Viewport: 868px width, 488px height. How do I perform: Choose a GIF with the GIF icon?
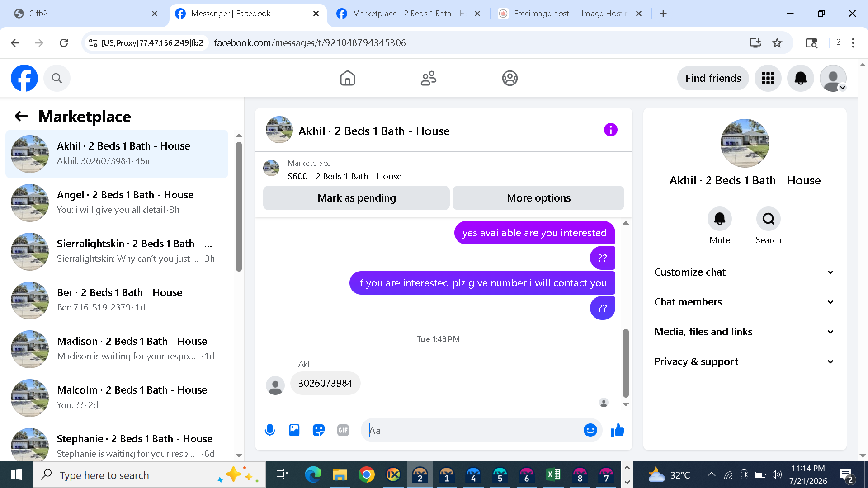(x=343, y=430)
